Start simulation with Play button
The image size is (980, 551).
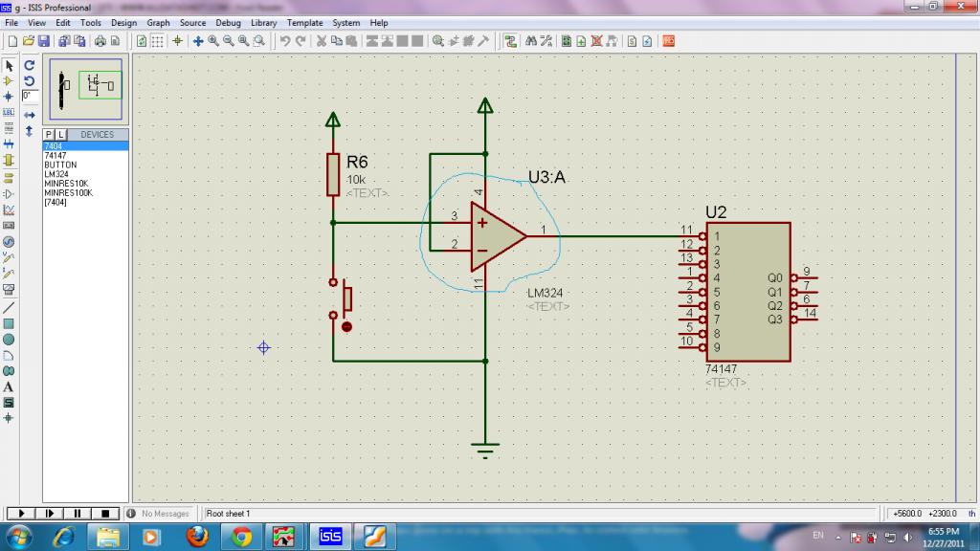point(20,514)
